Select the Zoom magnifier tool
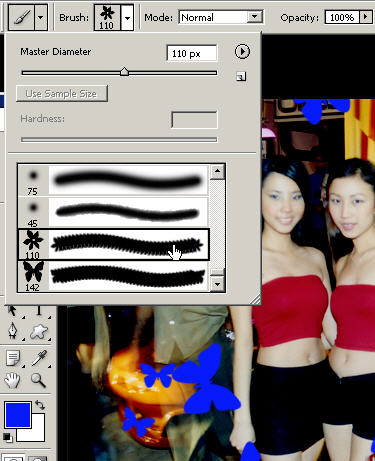The image size is (375, 461). [x=38, y=380]
